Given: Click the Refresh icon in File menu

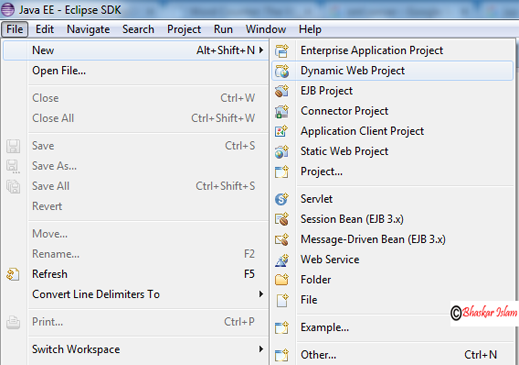Looking at the screenshot, I should click(13, 274).
